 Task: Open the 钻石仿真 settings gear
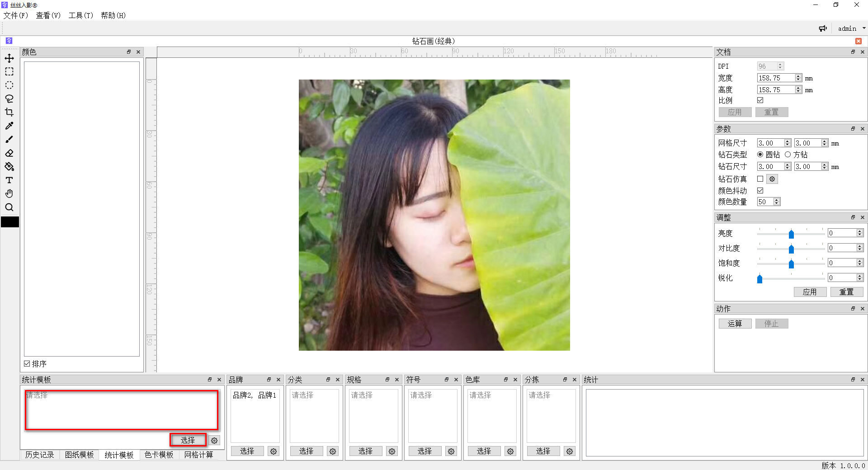coord(772,179)
